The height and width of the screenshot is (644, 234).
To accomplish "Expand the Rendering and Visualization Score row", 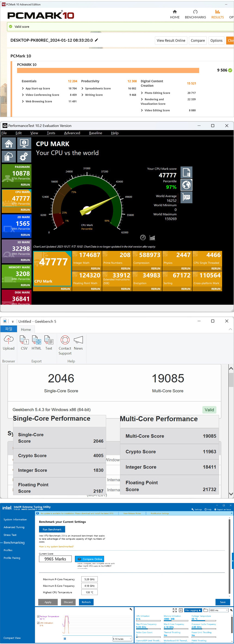I will pyautogui.click(x=142, y=99).
